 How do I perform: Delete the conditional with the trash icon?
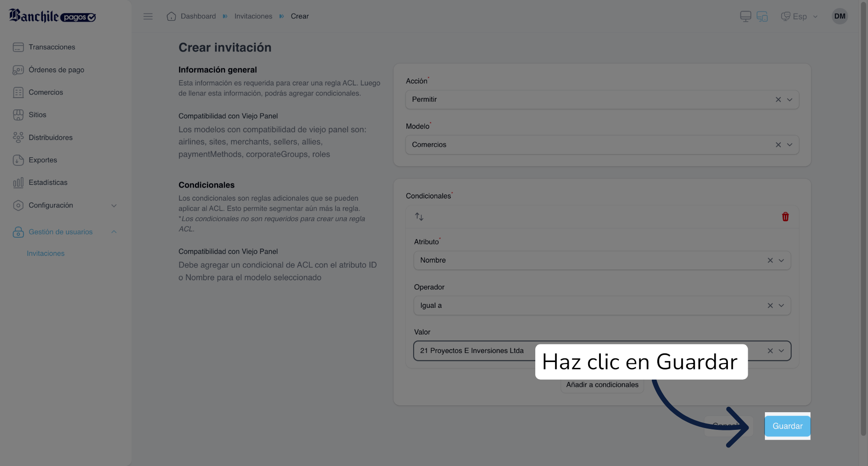coord(785,217)
